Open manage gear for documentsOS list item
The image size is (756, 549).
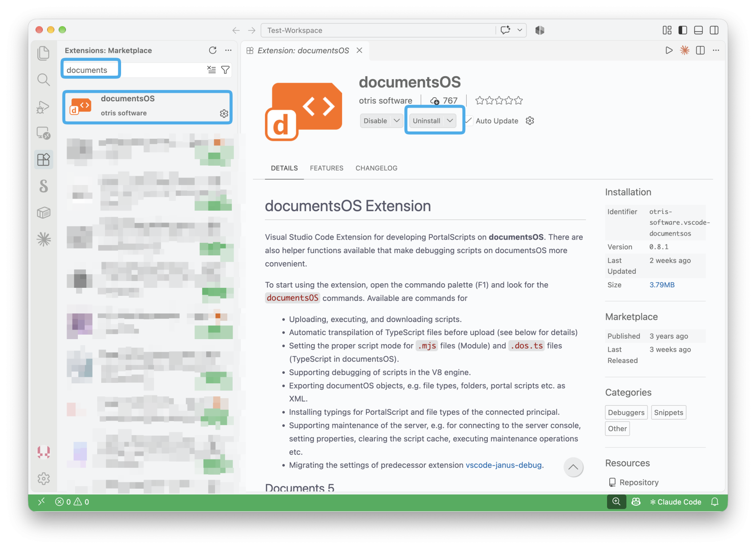(224, 113)
